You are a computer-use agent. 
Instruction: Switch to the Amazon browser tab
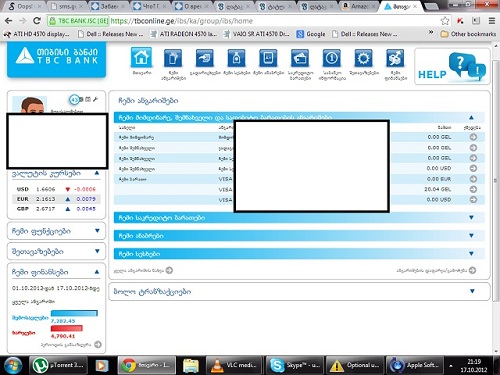(359, 6)
